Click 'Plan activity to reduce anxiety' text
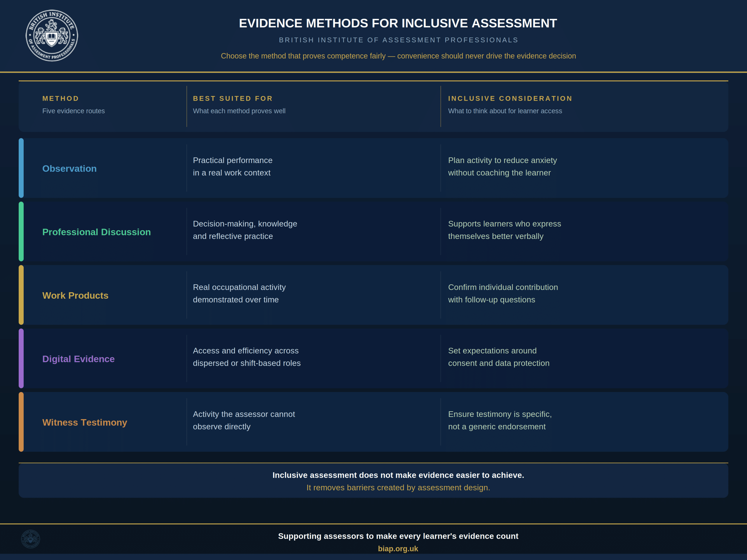Screen dimensions: 747x560 [502, 160]
